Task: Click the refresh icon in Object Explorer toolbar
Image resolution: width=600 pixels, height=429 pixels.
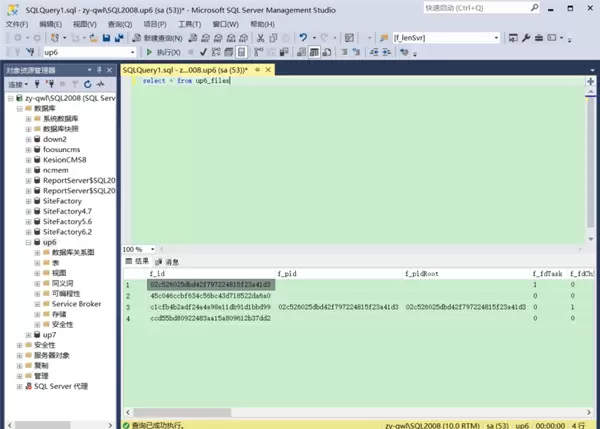Action: click(x=87, y=85)
